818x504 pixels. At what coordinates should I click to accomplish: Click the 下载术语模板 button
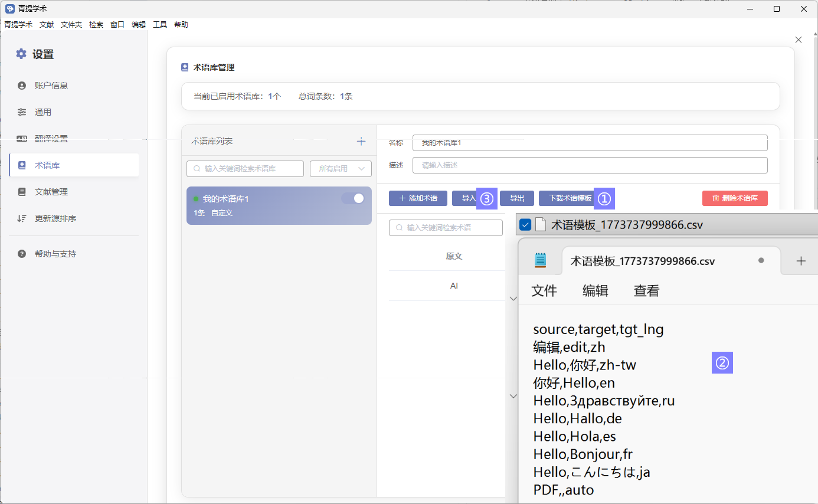coord(570,198)
